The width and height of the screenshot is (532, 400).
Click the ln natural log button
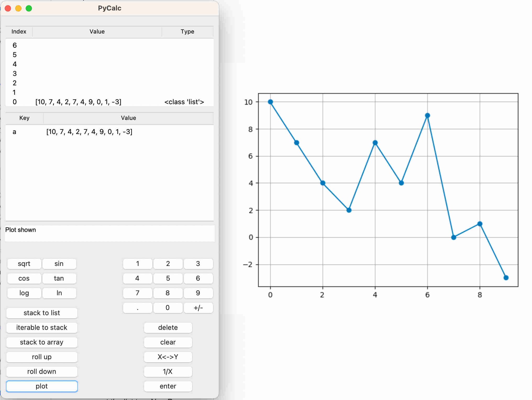pyautogui.click(x=59, y=293)
